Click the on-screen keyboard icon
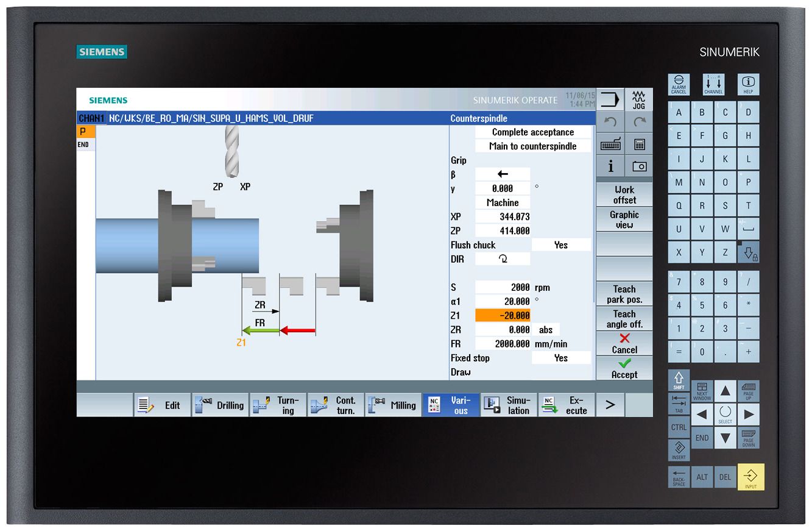 click(x=610, y=143)
